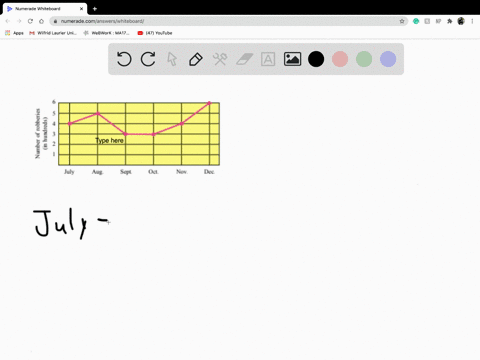Open the crossed tools settings icon
The image size is (480, 360).
(220, 59)
